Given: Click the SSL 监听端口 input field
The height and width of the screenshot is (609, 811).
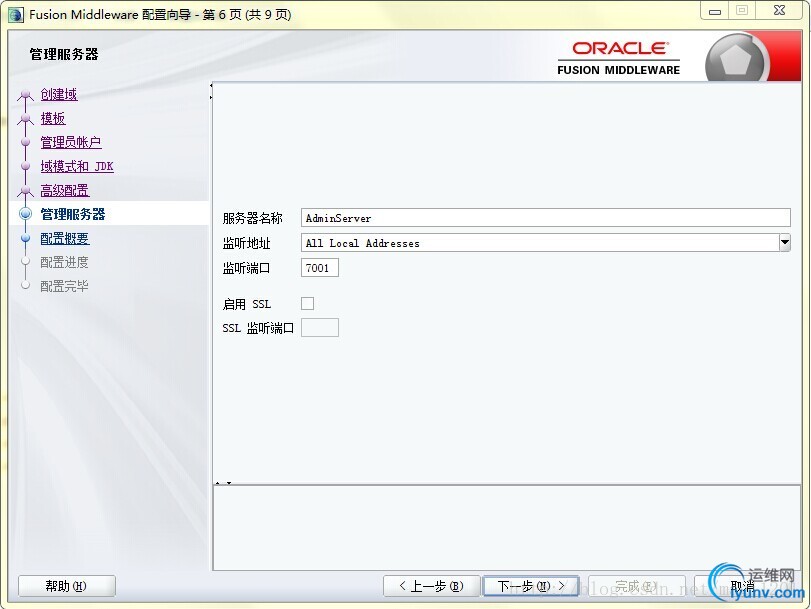Looking at the screenshot, I should pyautogui.click(x=320, y=328).
